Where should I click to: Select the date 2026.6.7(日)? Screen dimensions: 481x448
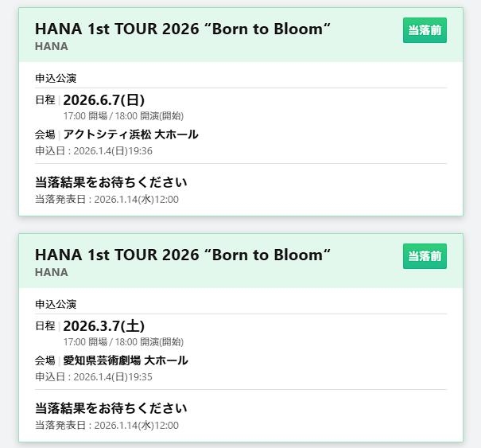coord(103,99)
